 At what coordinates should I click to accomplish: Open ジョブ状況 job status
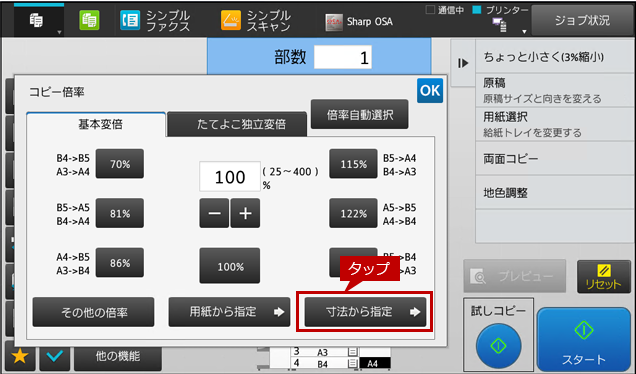tap(582, 20)
